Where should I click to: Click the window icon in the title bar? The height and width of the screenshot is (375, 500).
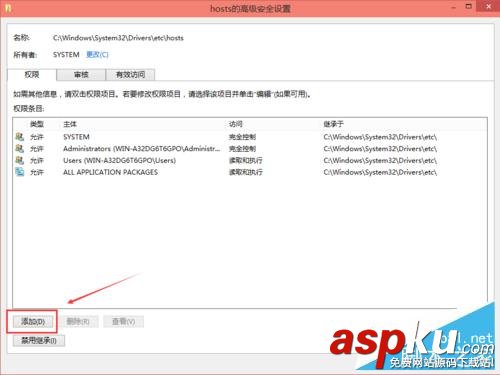point(8,8)
